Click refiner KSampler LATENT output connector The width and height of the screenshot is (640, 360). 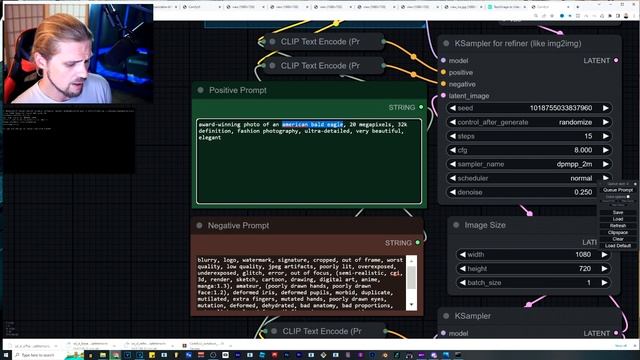point(616,60)
